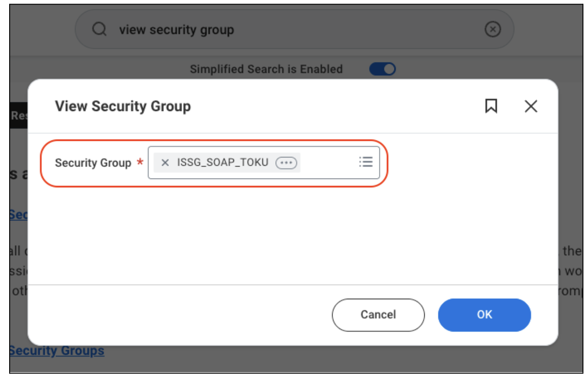The image size is (588, 380).
Task: Click the magnifier search icon
Action: [x=99, y=30]
